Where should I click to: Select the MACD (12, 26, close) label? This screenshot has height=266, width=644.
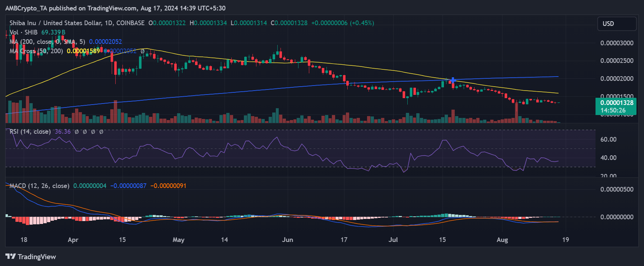[x=39, y=186]
